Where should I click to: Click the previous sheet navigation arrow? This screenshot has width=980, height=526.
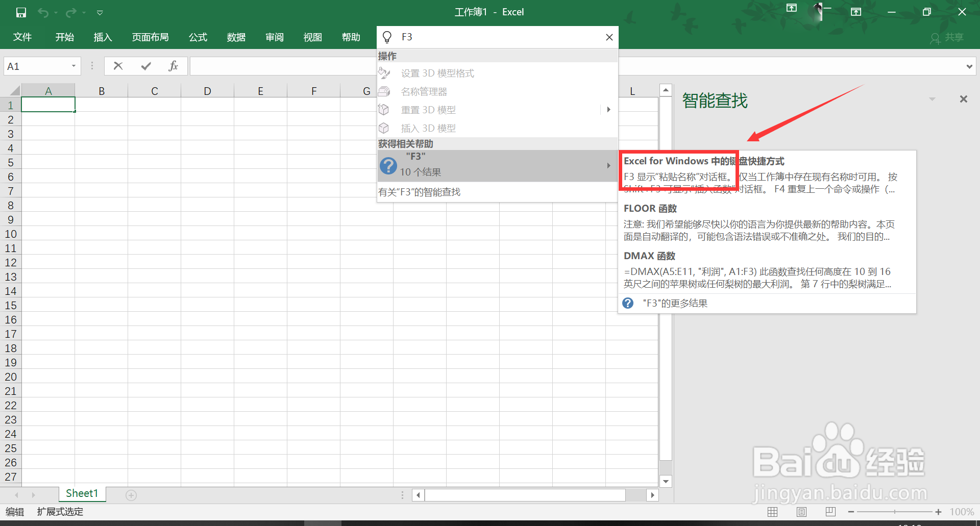[17, 495]
